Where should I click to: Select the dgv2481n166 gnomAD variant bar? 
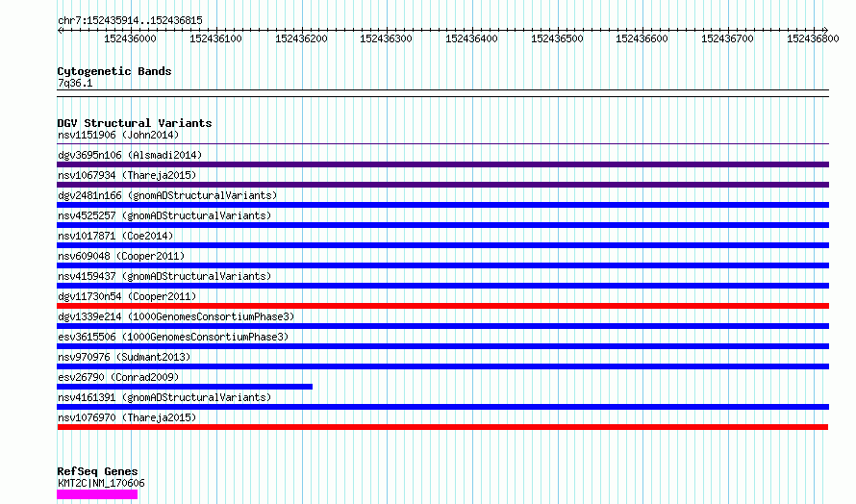(442, 205)
